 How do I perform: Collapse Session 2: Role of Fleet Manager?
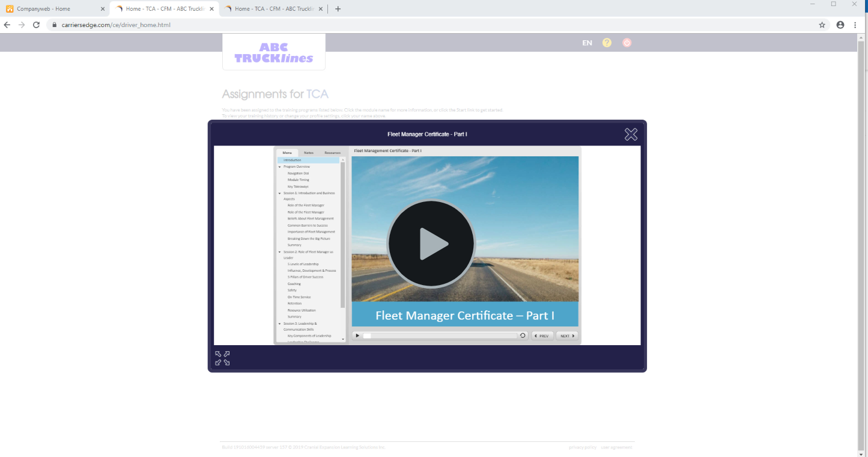pyautogui.click(x=279, y=252)
